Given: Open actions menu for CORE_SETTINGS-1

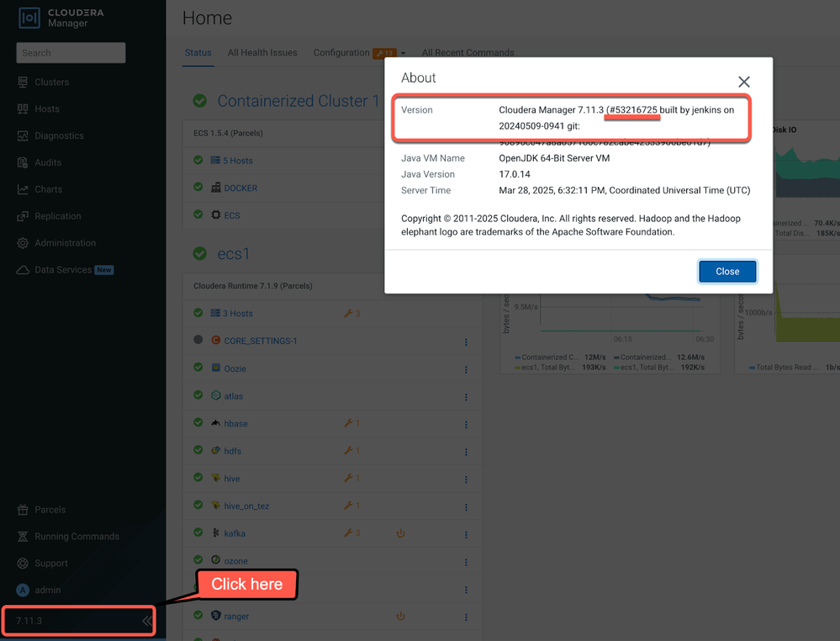Looking at the screenshot, I should (x=466, y=342).
